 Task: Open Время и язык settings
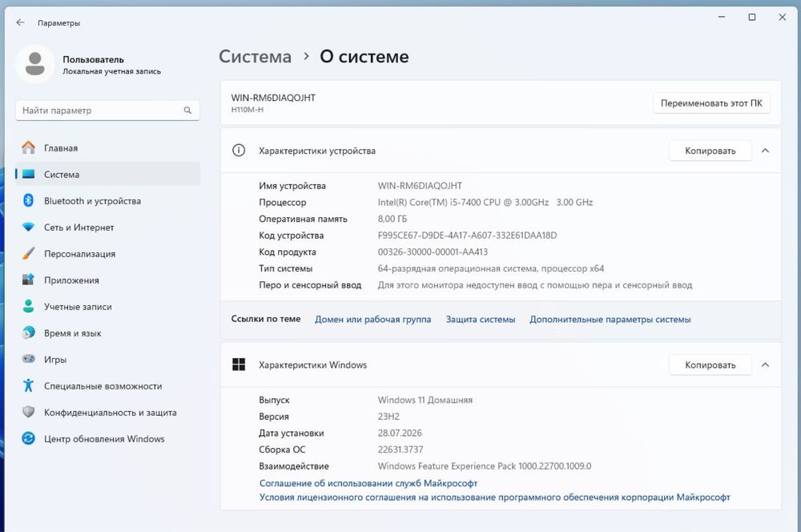[108, 333]
